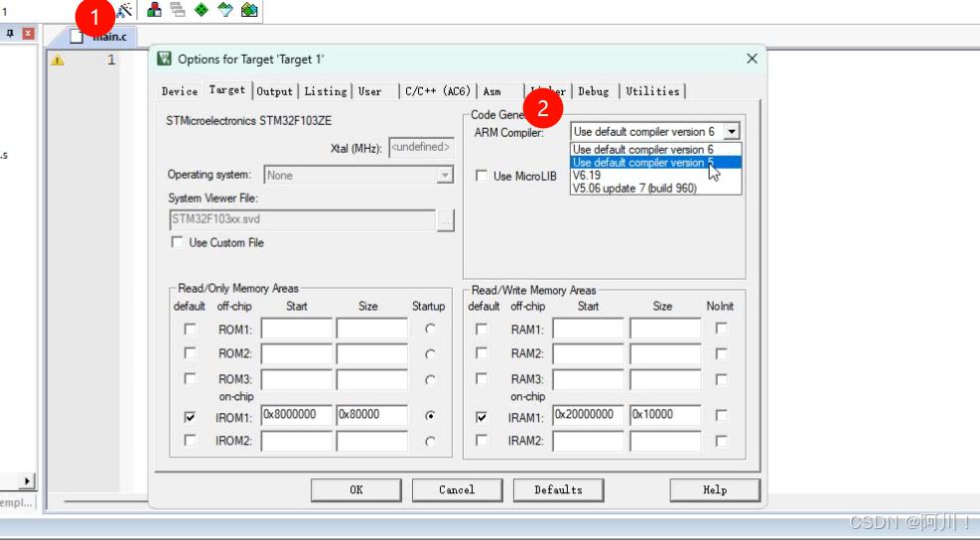Image resolution: width=980 pixels, height=540 pixels.
Task: Check the IRAM2 default checkbox
Action: (x=482, y=441)
